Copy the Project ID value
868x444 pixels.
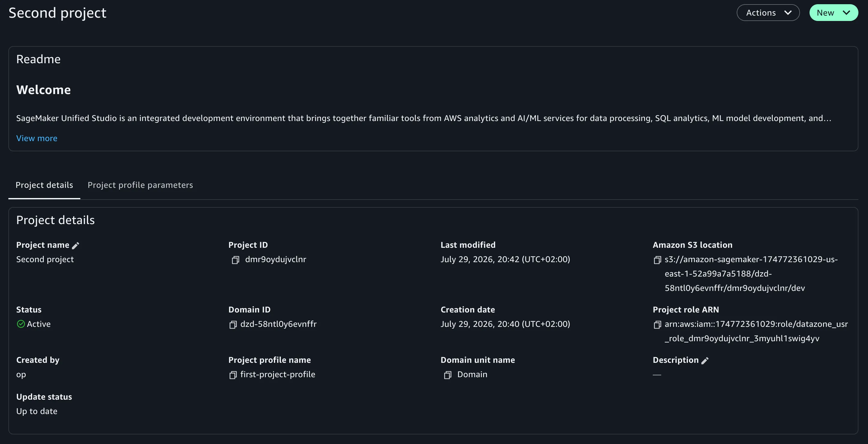236,260
